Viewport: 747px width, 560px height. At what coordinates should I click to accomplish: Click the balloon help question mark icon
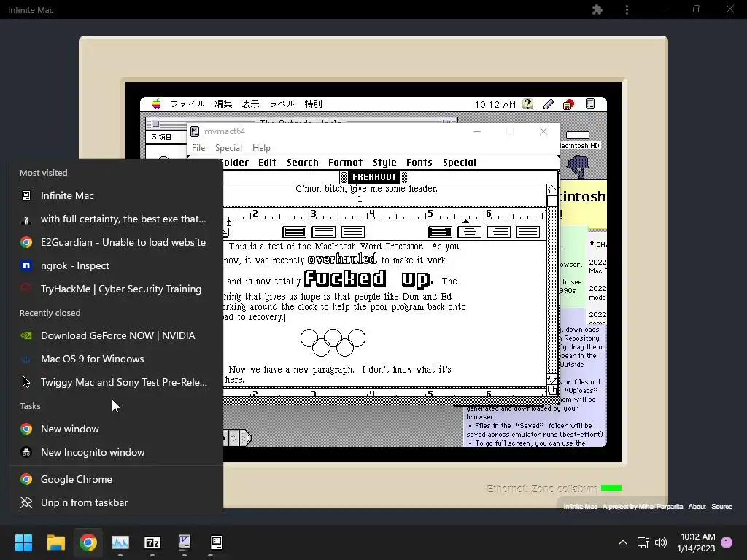[528, 104]
